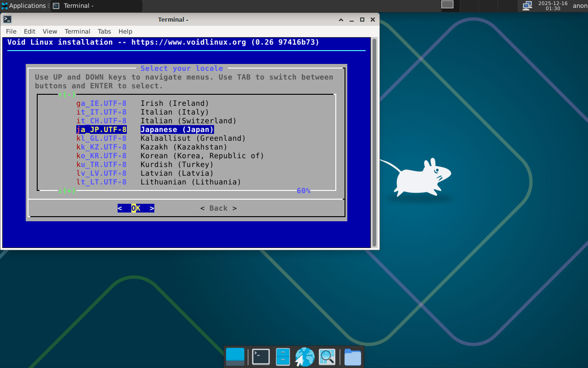Open the View menu in Terminal

click(50, 31)
